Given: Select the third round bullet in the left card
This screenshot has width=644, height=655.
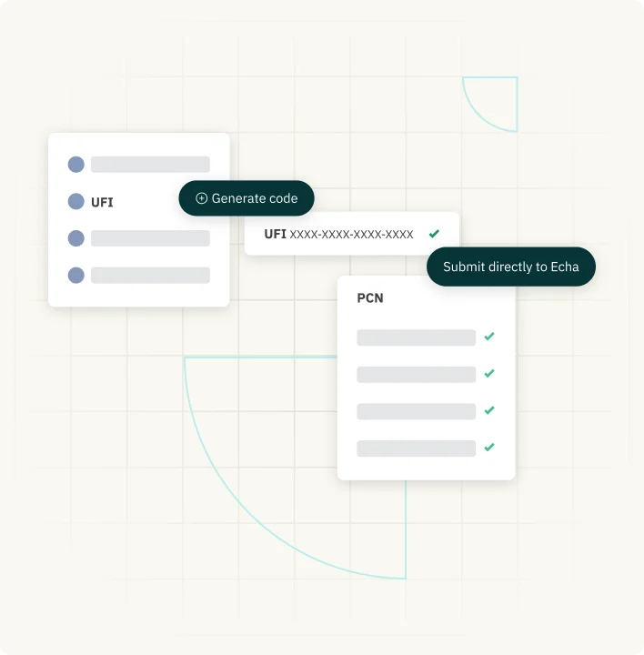Looking at the screenshot, I should pos(76,238).
